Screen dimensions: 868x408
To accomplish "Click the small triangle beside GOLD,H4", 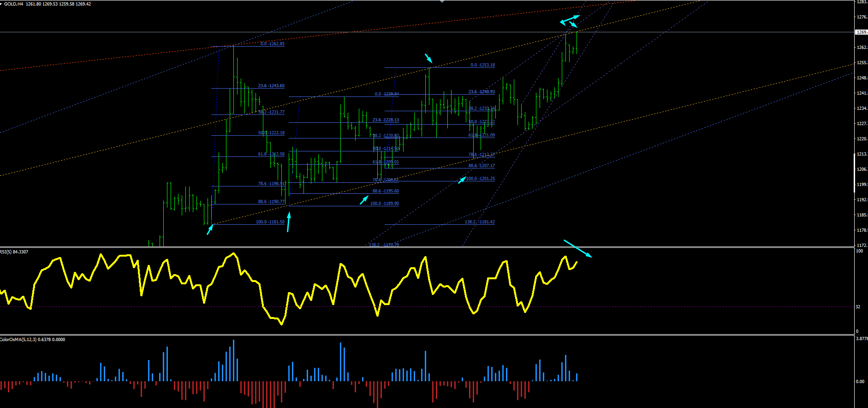I will click(1, 4).
